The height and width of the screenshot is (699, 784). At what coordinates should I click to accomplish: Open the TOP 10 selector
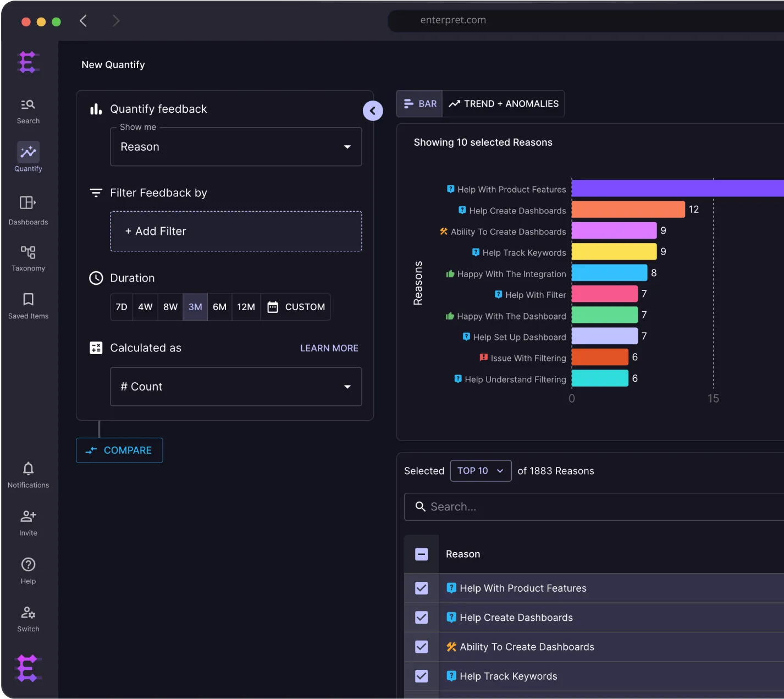[x=481, y=471]
